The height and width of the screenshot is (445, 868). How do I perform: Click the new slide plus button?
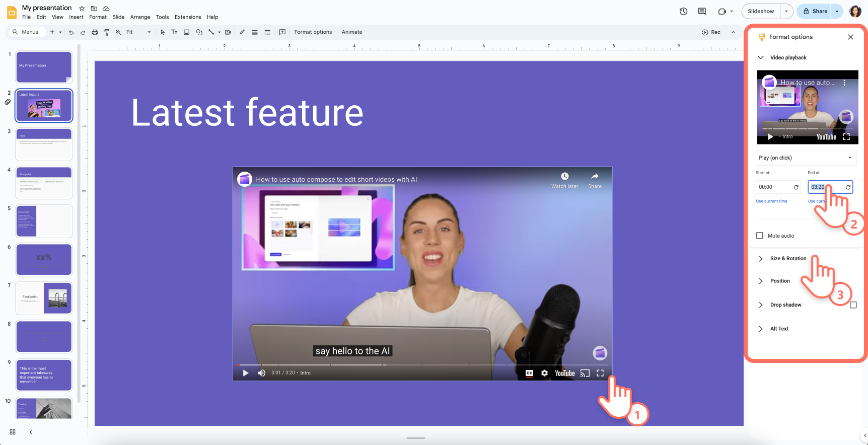[x=52, y=32]
